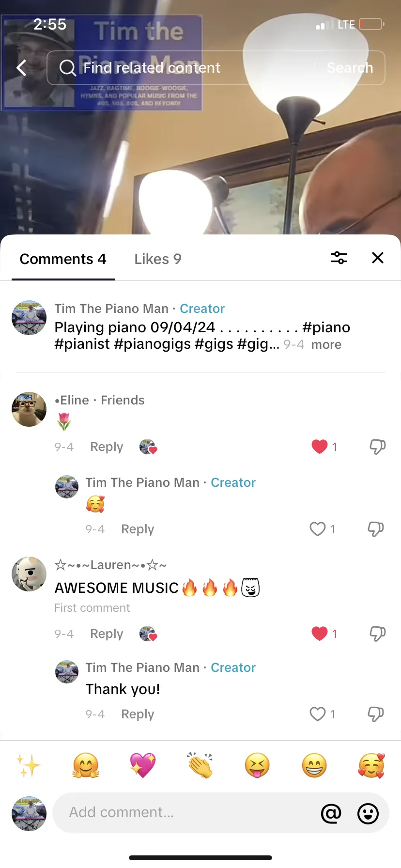Close the comments panel
The height and width of the screenshot is (868, 401).
378,258
